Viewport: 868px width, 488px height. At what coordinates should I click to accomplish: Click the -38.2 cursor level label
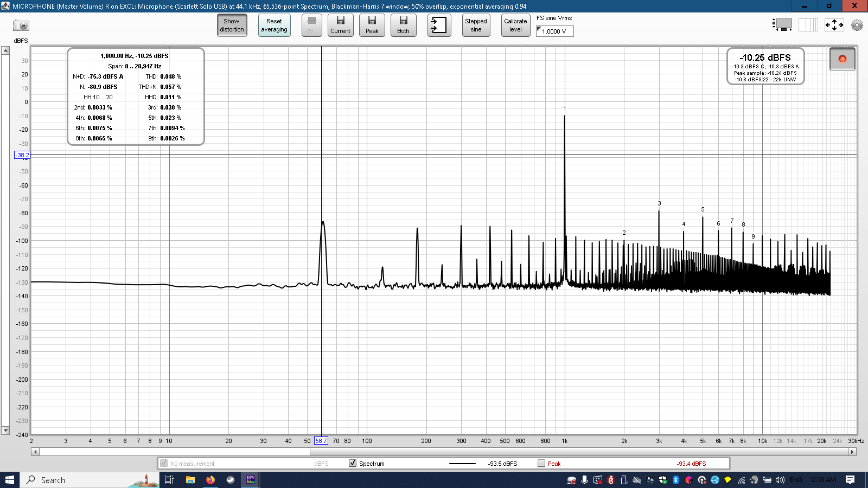tap(22, 155)
